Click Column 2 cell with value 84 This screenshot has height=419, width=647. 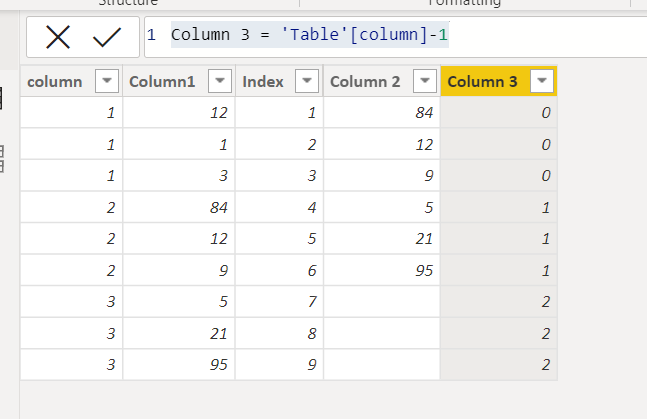click(x=382, y=113)
